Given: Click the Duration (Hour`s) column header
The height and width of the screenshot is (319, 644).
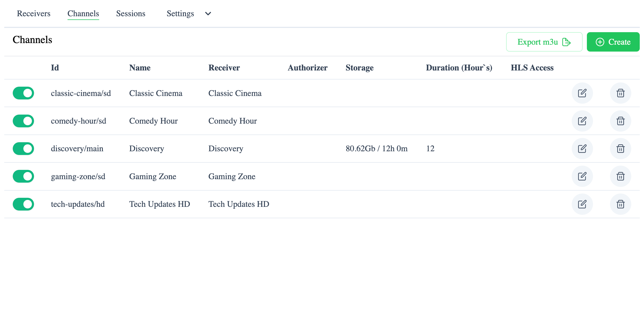Looking at the screenshot, I should (x=459, y=68).
